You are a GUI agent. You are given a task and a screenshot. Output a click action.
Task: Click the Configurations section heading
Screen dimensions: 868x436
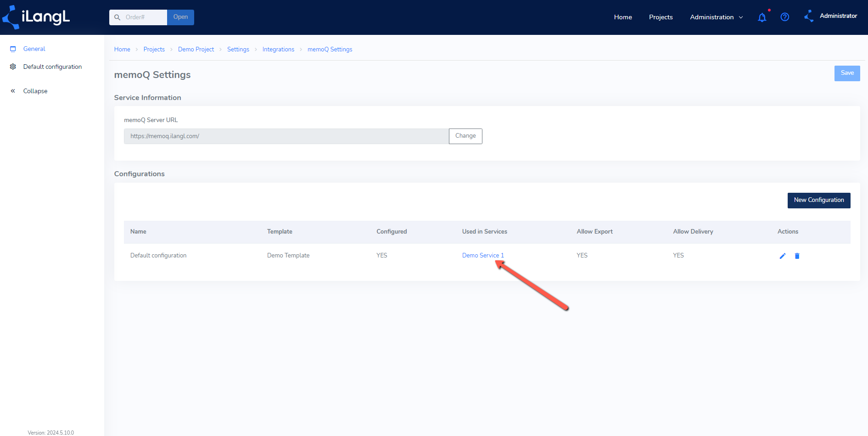[139, 174]
